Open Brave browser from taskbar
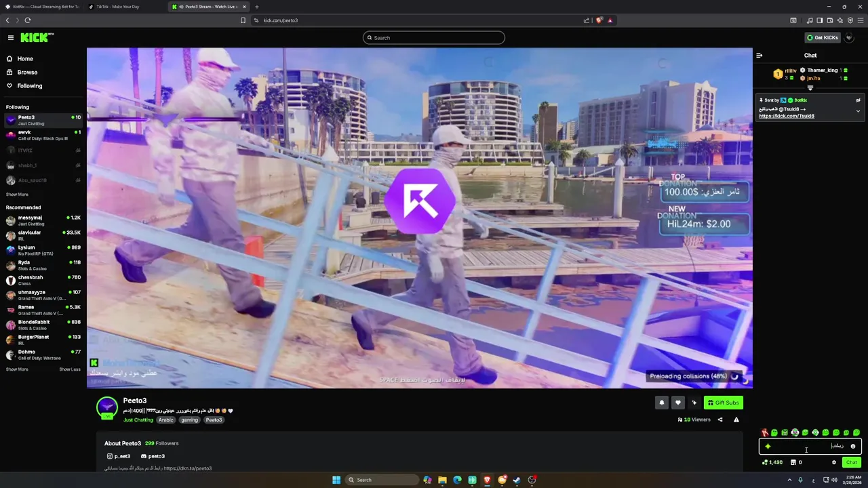Image resolution: width=868 pixels, height=488 pixels. click(487, 480)
